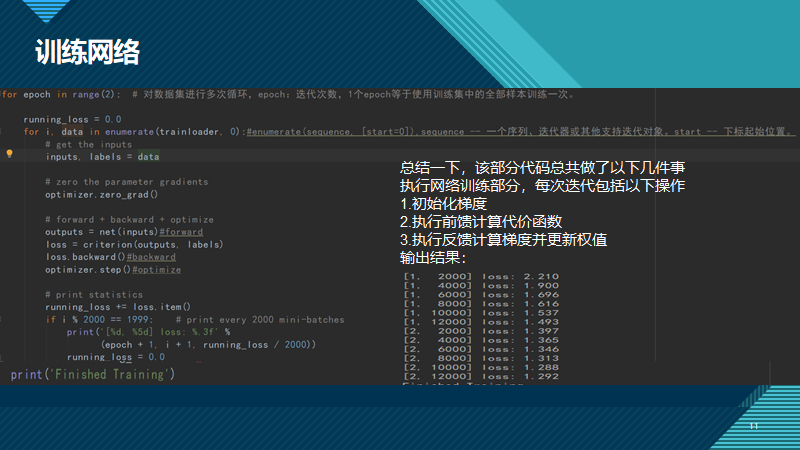Click the 'loss = criterion(outputs, labels)' line
800x450 pixels.
pyautogui.click(x=134, y=244)
